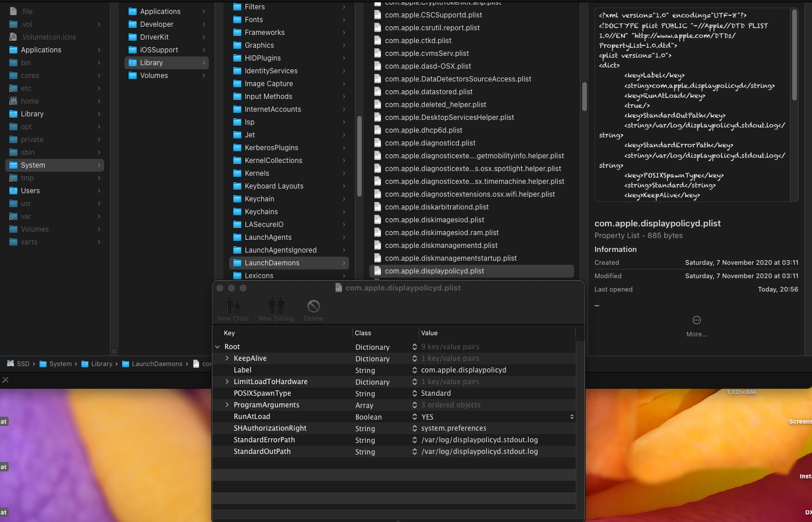Click the file list column scrollbar
The width and height of the screenshot is (812, 522).
[584, 96]
